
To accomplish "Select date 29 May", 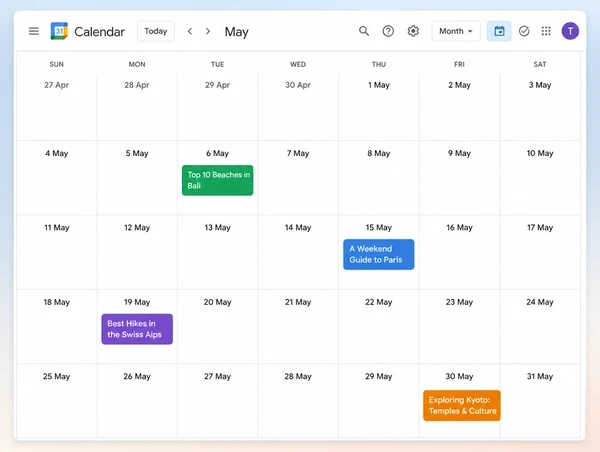I will click(378, 377).
